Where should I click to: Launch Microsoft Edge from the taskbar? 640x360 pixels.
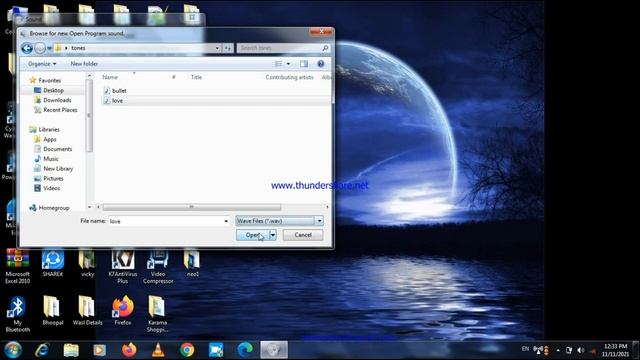click(x=245, y=350)
